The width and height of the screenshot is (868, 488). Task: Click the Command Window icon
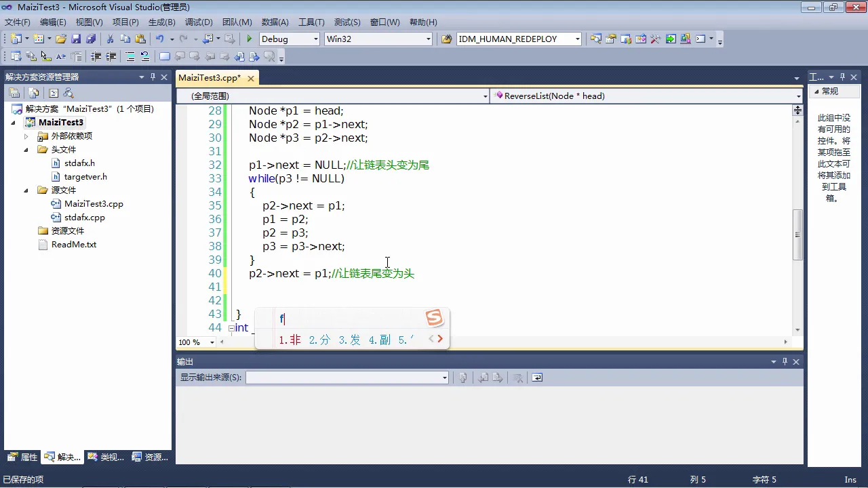pyautogui.click(x=701, y=39)
